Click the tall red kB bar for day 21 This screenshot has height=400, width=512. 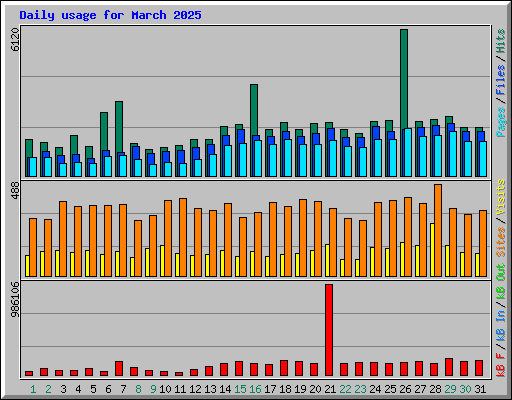click(x=329, y=330)
